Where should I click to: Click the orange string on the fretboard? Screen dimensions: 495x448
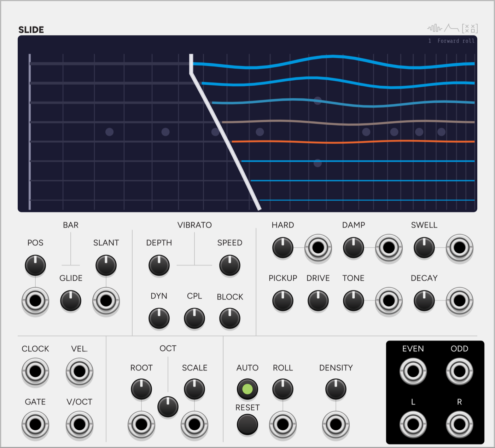tap(353, 142)
